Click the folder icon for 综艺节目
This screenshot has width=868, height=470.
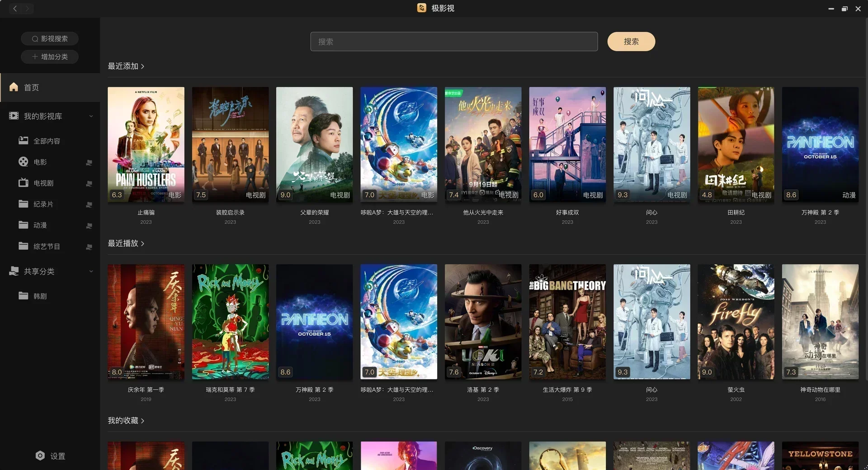(24, 246)
